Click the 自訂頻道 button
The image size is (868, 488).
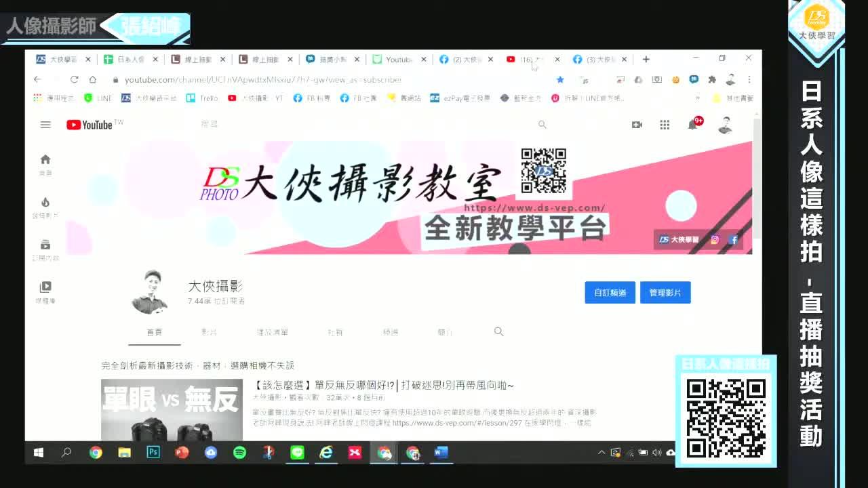pos(610,292)
